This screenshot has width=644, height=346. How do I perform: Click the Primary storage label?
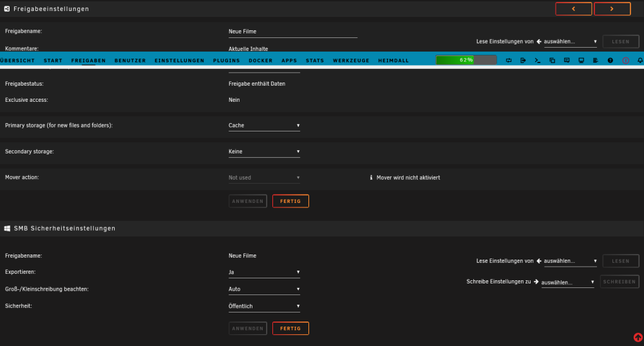click(59, 126)
